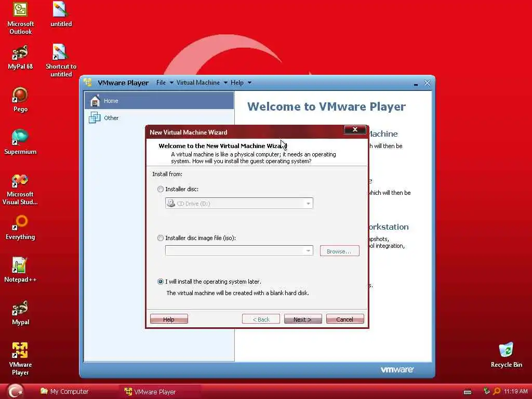Minimize the VMware Player window
532x399 pixels.
tap(416, 84)
